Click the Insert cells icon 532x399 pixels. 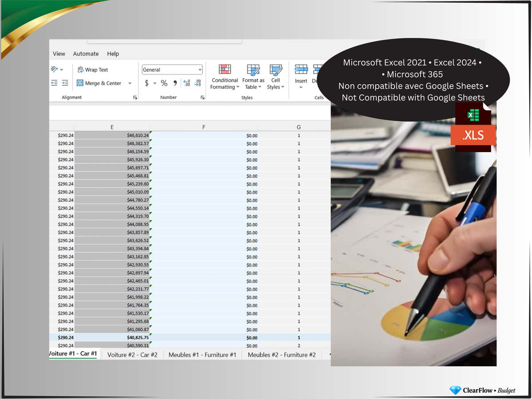pos(301,70)
